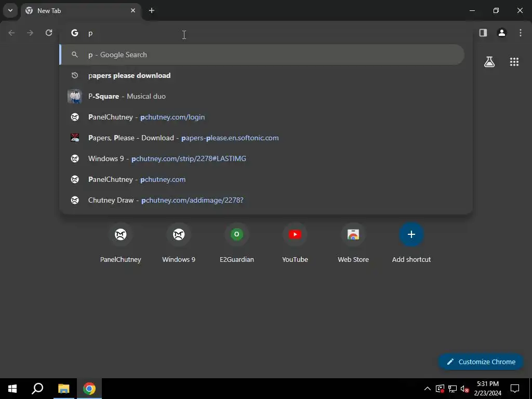Viewport: 532px width, 399px height.
Task: Select the 'p - Google Search' suggestion
Action: click(262, 55)
